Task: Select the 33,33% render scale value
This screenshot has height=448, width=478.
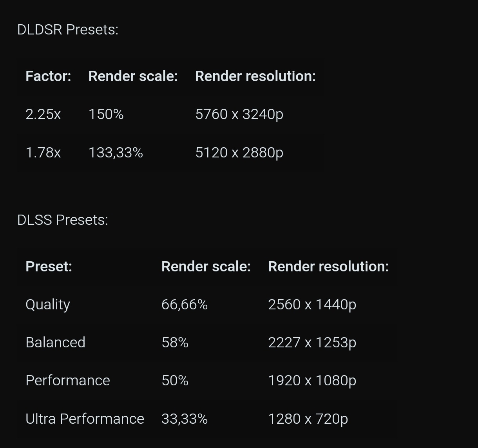Action: (185, 419)
